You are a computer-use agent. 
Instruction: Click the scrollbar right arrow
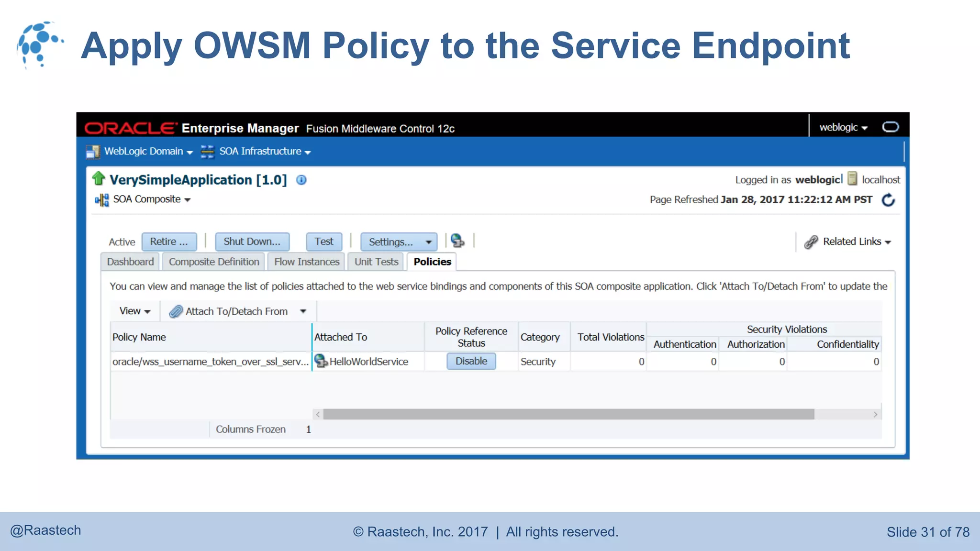pos(875,414)
